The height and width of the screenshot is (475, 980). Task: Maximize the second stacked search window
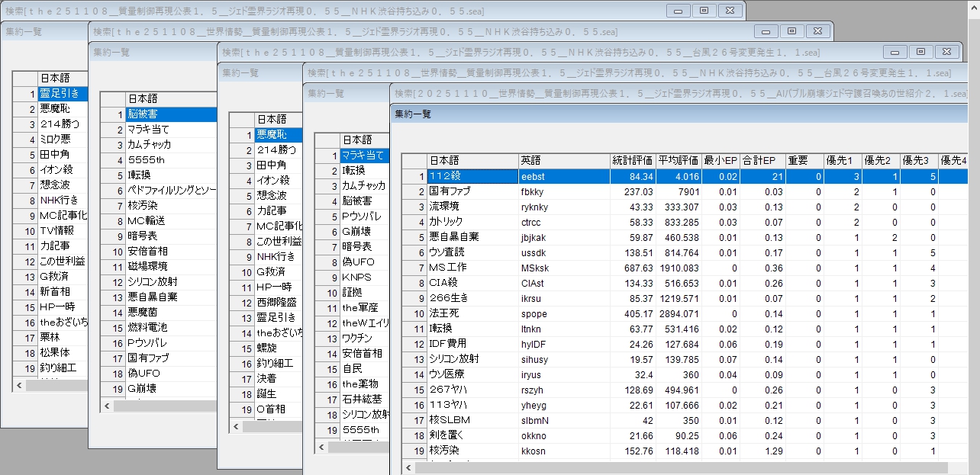pos(791,31)
